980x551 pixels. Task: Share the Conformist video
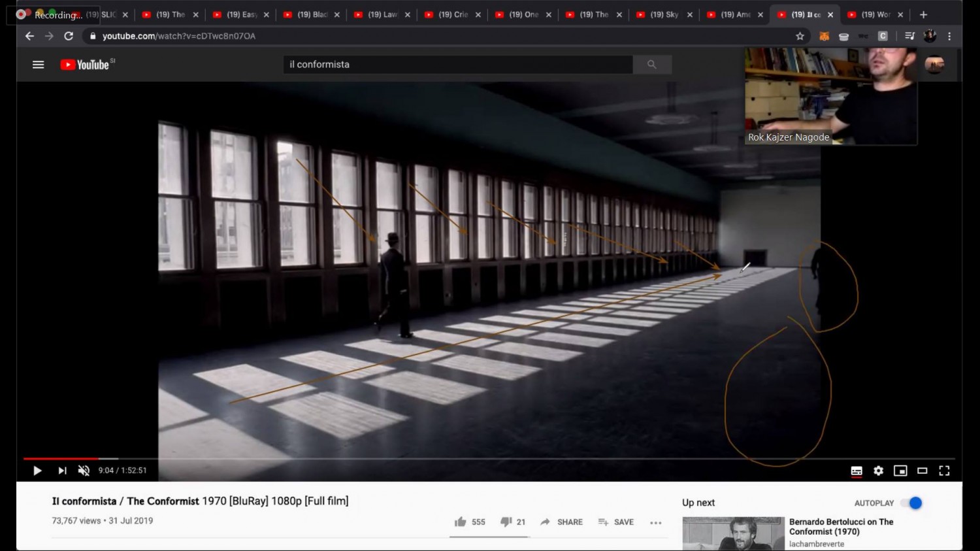point(561,522)
